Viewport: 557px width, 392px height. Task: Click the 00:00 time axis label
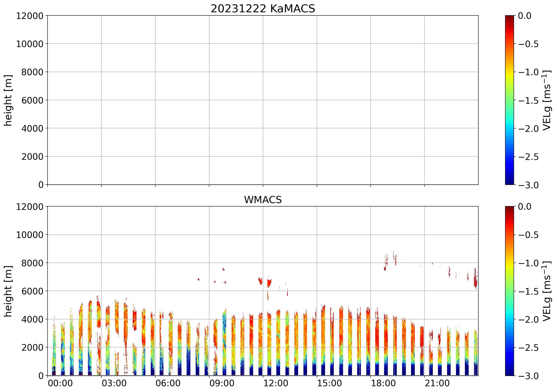click(60, 383)
